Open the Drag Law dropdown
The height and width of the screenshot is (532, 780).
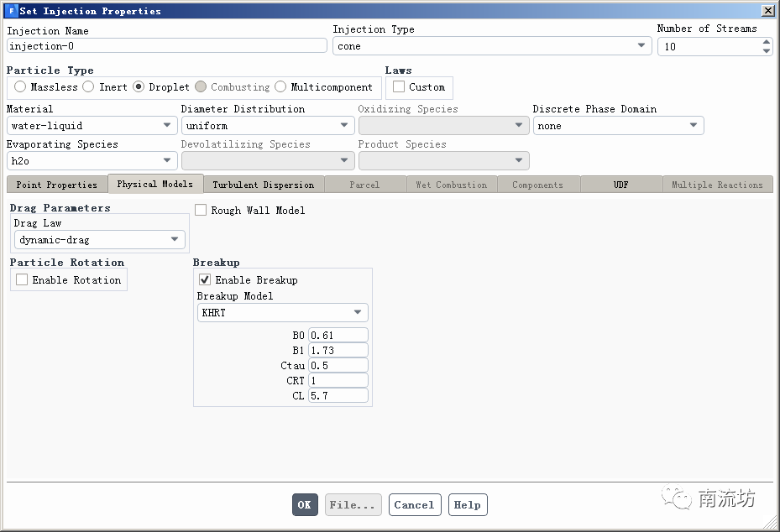pyautogui.click(x=100, y=240)
